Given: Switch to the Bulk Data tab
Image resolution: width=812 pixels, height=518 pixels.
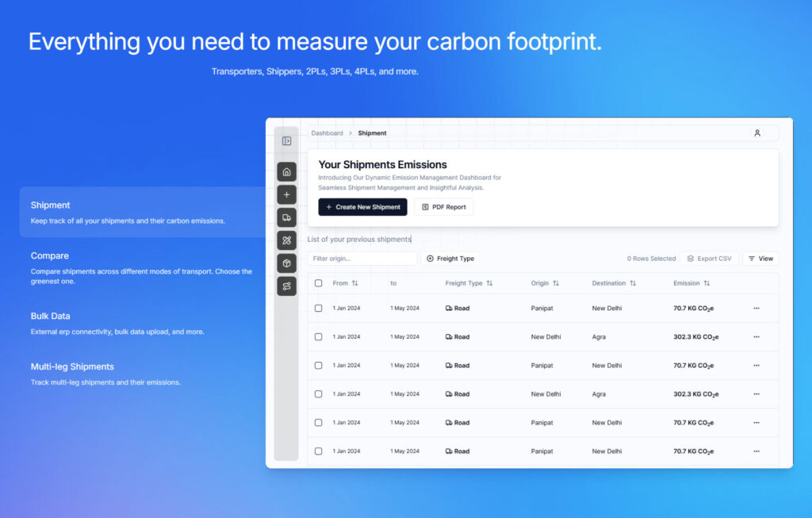Looking at the screenshot, I should (50, 317).
